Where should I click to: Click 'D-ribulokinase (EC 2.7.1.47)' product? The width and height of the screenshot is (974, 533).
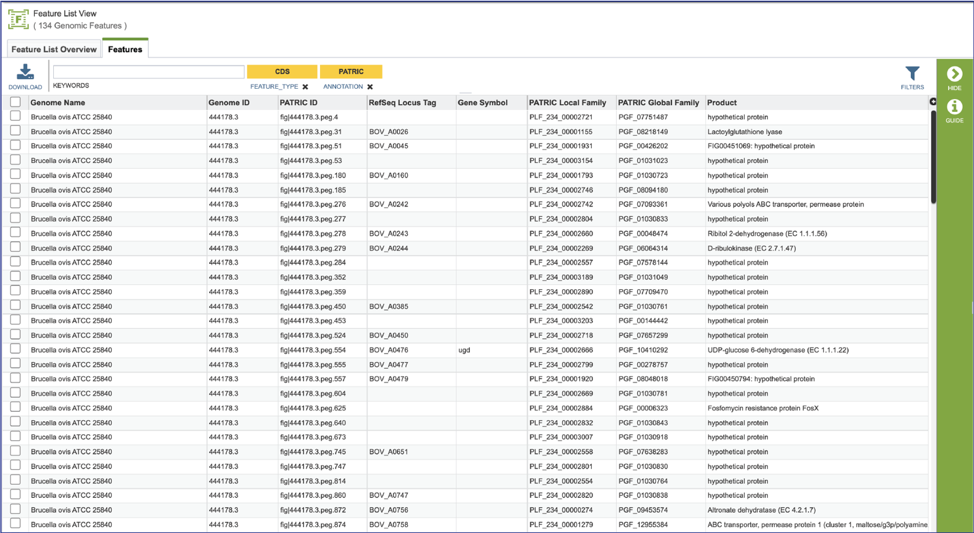pos(752,248)
